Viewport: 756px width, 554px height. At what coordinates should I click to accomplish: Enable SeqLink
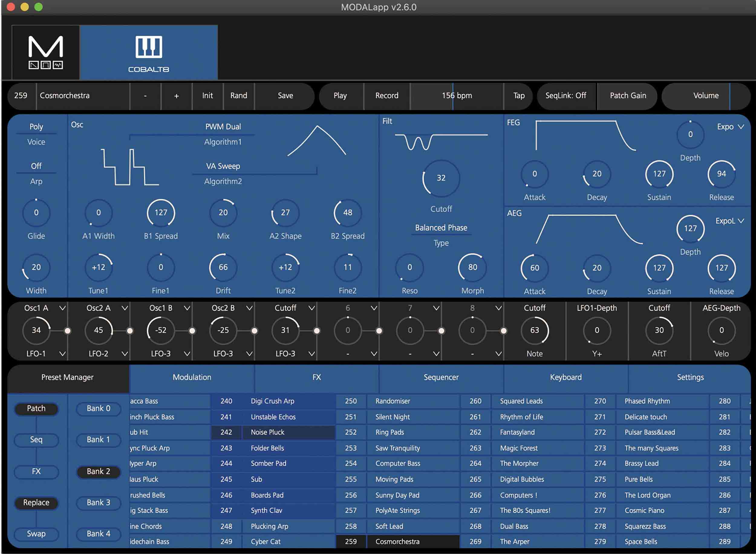coord(566,96)
